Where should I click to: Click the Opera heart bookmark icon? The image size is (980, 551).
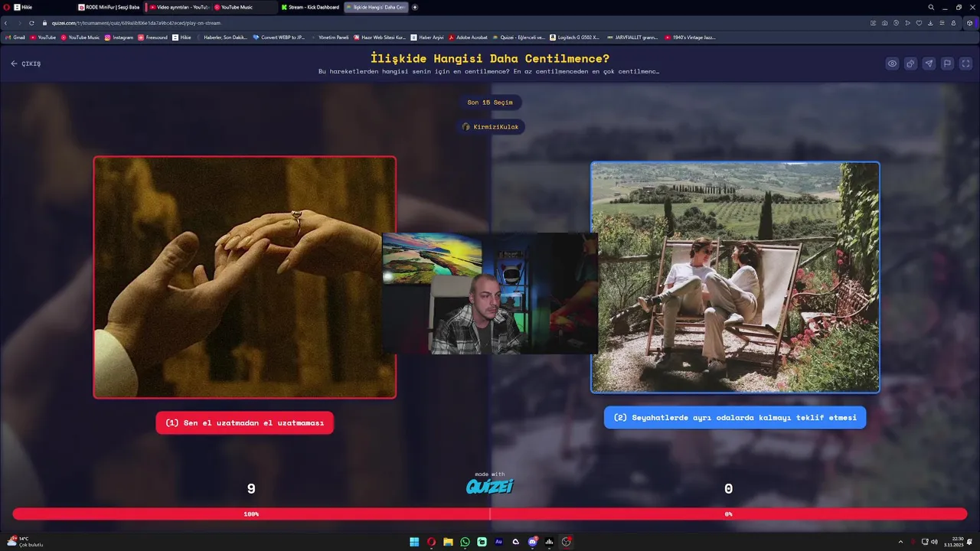click(919, 23)
